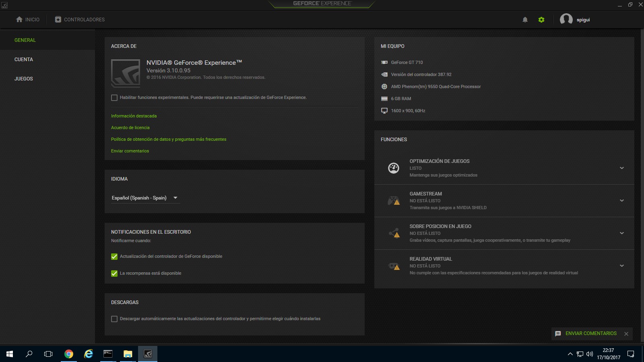This screenshot has height=362, width=644.
Task: Switch to the Cuenta tab
Action: pos(24,60)
